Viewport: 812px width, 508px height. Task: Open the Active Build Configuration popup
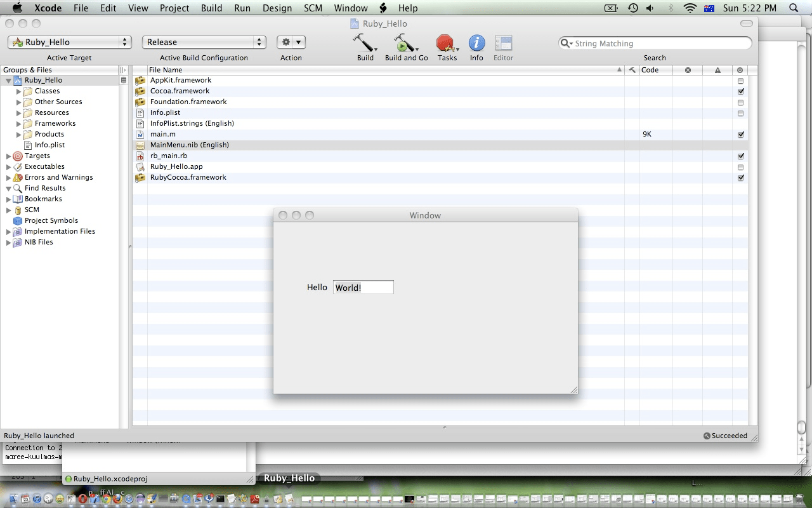coord(203,42)
